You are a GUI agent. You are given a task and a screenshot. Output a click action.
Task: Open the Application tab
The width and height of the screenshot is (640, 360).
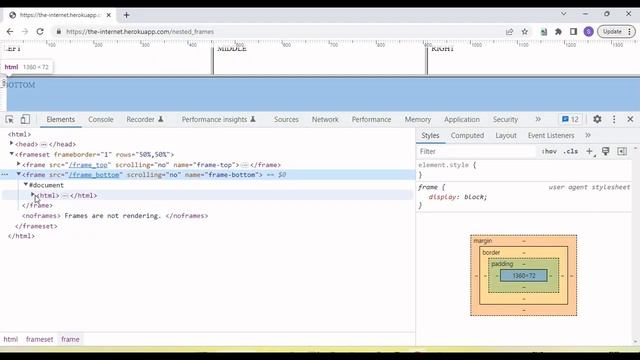[x=462, y=119]
